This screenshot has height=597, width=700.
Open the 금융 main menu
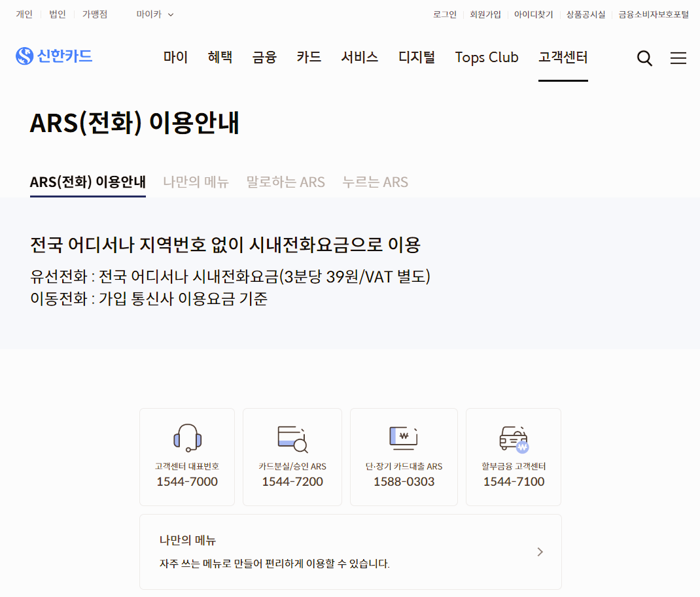(x=264, y=57)
